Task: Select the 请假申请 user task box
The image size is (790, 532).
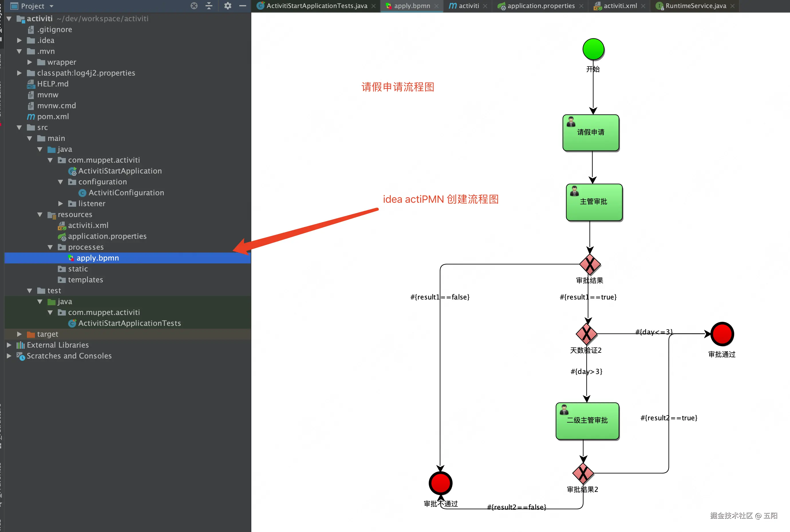Action: click(590, 133)
